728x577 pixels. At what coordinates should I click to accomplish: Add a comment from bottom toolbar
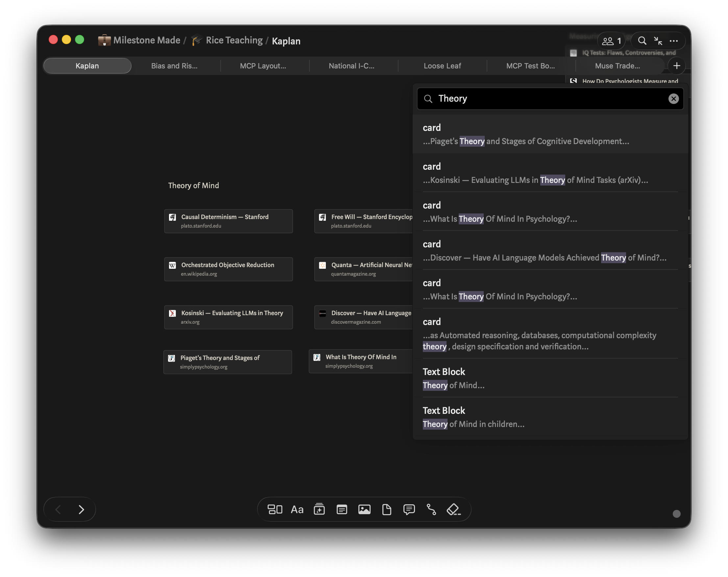click(x=409, y=509)
